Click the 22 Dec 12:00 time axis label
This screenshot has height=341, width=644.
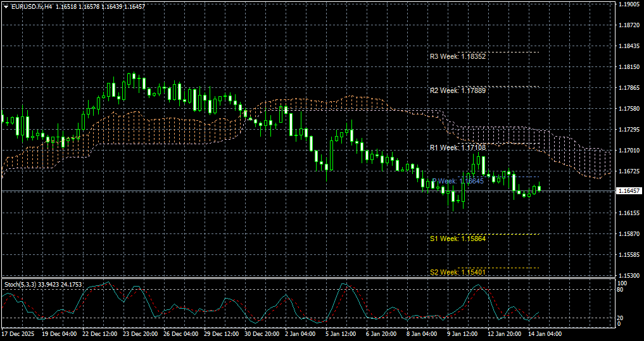pyautogui.click(x=99, y=334)
